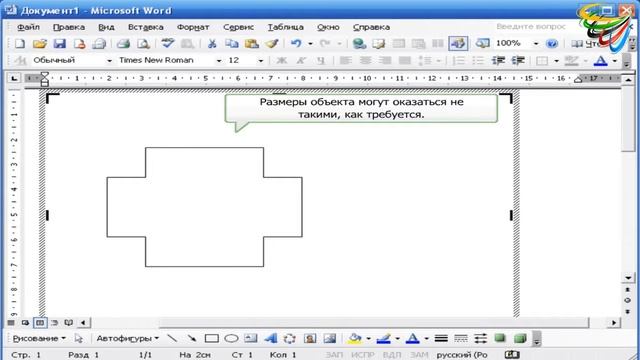Open the Вставка menu

[146, 27]
